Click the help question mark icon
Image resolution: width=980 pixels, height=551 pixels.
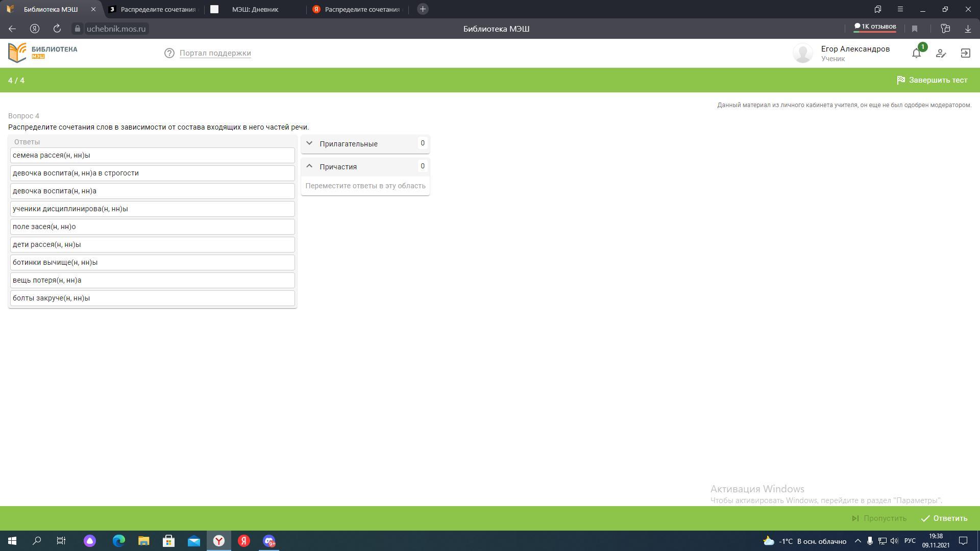pos(169,53)
